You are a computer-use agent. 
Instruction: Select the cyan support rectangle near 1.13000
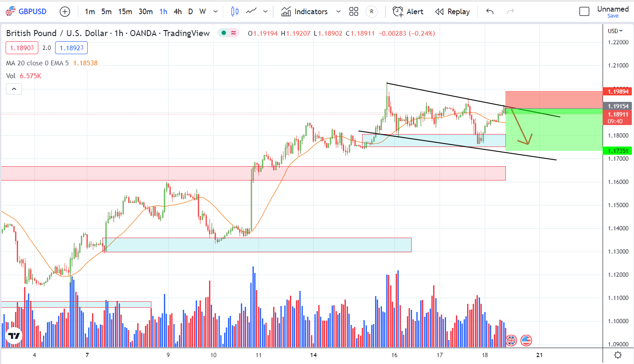pos(257,245)
